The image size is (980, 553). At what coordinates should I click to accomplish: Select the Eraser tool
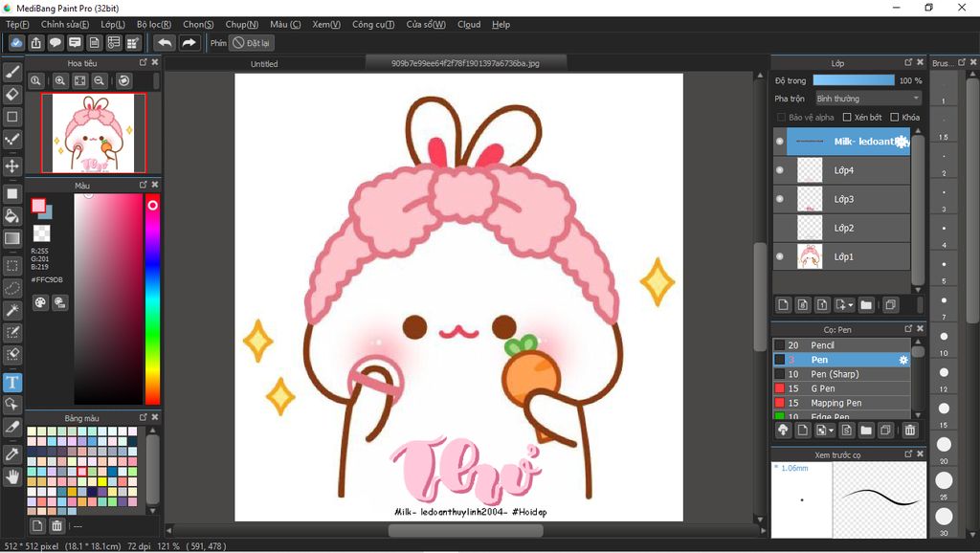click(11, 95)
